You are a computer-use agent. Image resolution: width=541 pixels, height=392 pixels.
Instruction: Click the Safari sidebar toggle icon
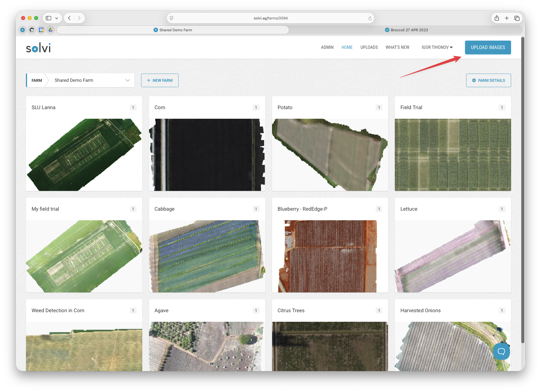point(49,18)
